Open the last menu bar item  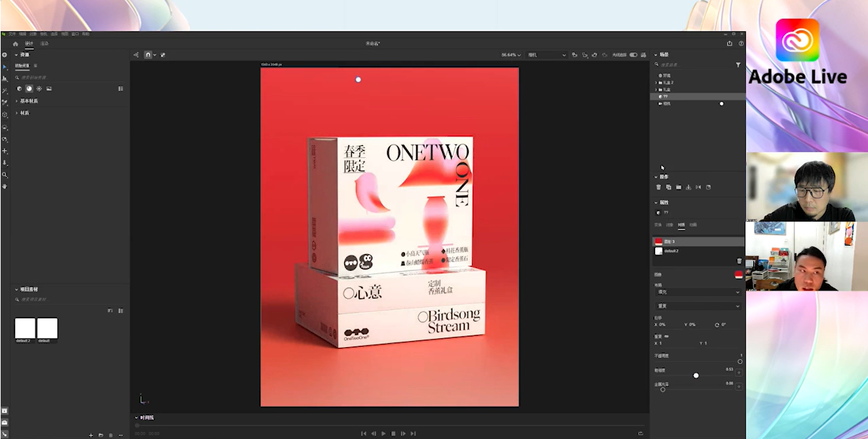85,33
